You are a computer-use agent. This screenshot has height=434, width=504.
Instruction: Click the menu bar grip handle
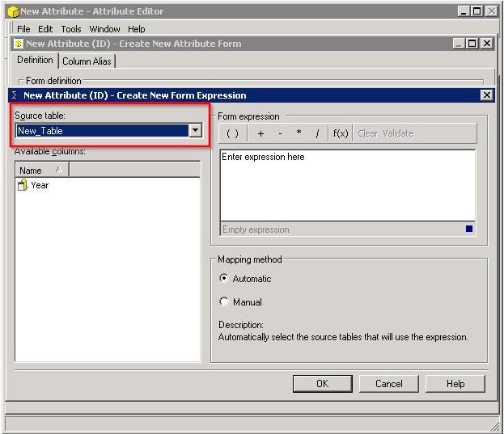click(11, 29)
